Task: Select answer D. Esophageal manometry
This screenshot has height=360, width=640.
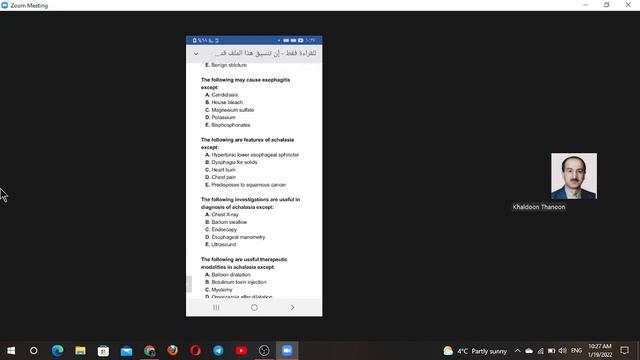Action: [235, 237]
